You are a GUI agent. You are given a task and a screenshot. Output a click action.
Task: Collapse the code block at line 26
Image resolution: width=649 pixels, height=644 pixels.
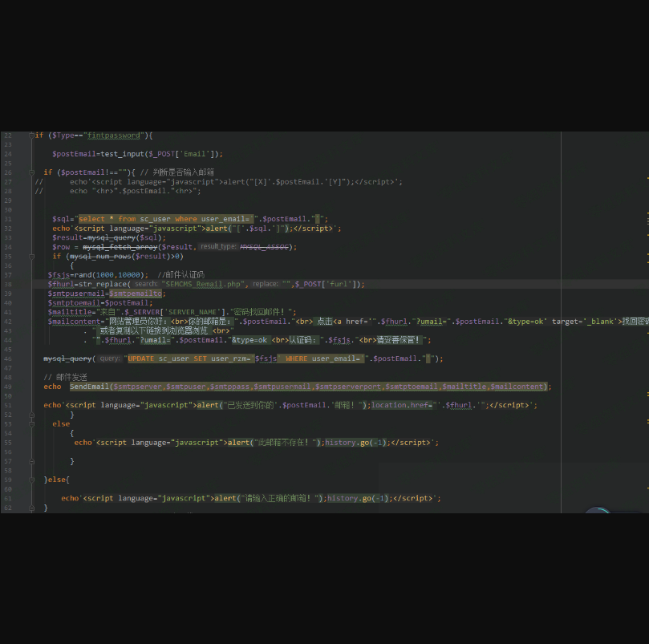[30, 172]
